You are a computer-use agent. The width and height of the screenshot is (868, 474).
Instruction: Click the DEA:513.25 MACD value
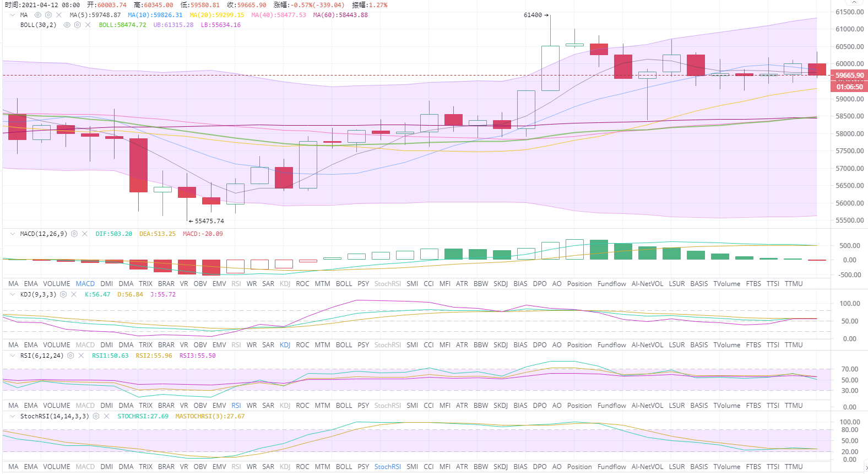(158, 234)
